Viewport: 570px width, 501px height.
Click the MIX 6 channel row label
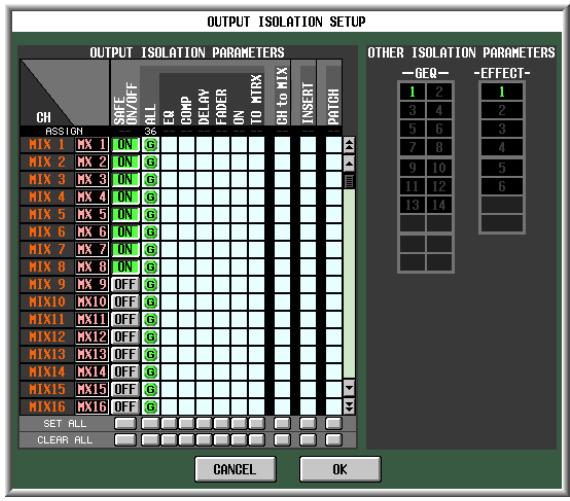pos(47,232)
